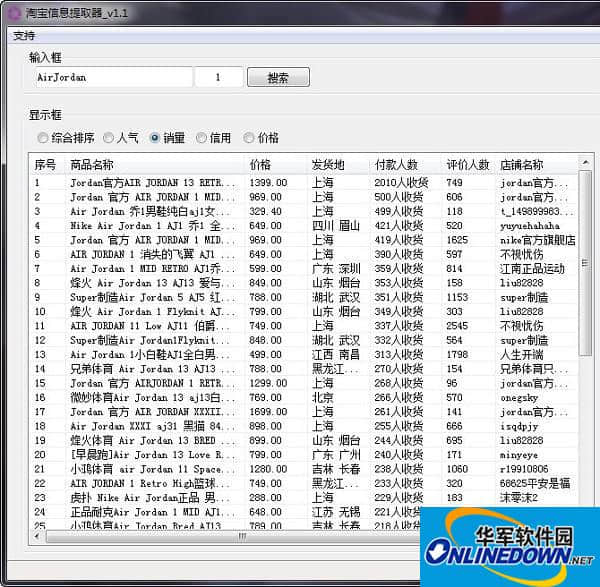600x587 pixels.
Task: Click the vertical scrollbar thumb
Action: (x=585, y=263)
